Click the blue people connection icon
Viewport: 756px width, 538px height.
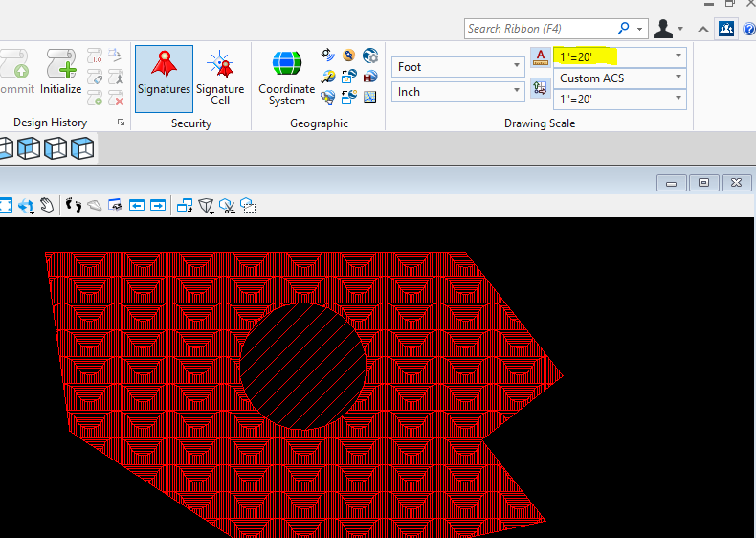[x=726, y=29]
